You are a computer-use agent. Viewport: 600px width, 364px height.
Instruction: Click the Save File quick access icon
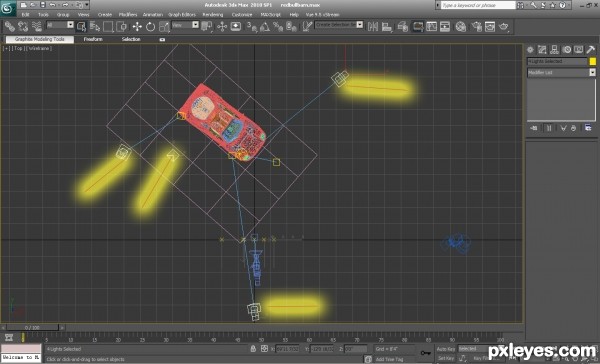click(x=42, y=5)
